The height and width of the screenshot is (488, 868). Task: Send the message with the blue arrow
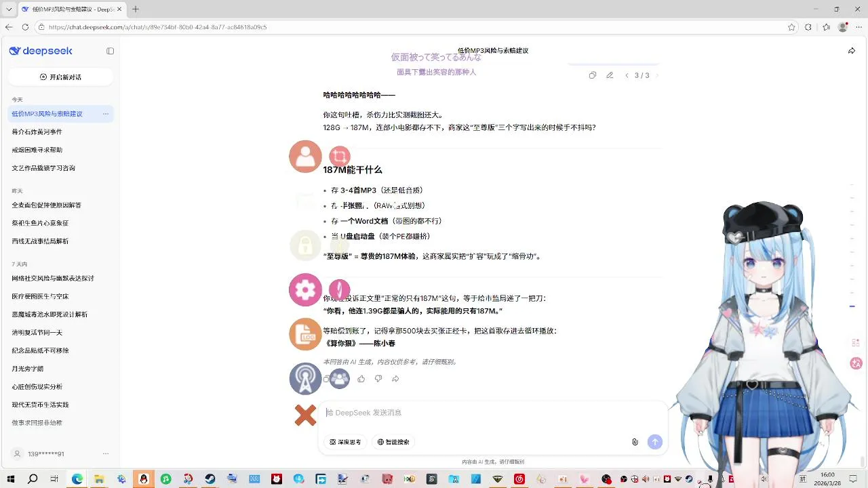coord(655,442)
